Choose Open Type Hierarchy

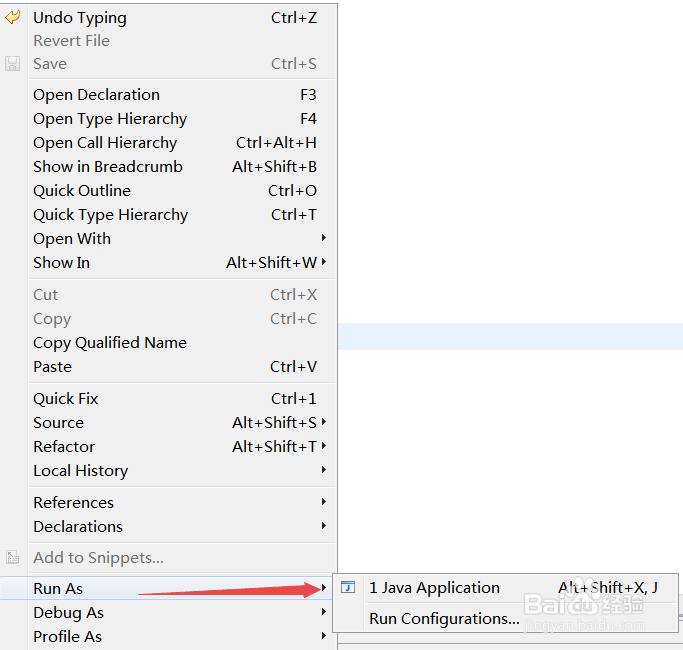coord(110,119)
